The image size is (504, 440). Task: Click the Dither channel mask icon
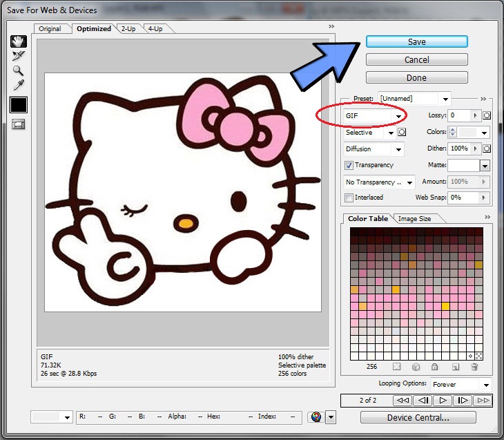[x=487, y=149]
